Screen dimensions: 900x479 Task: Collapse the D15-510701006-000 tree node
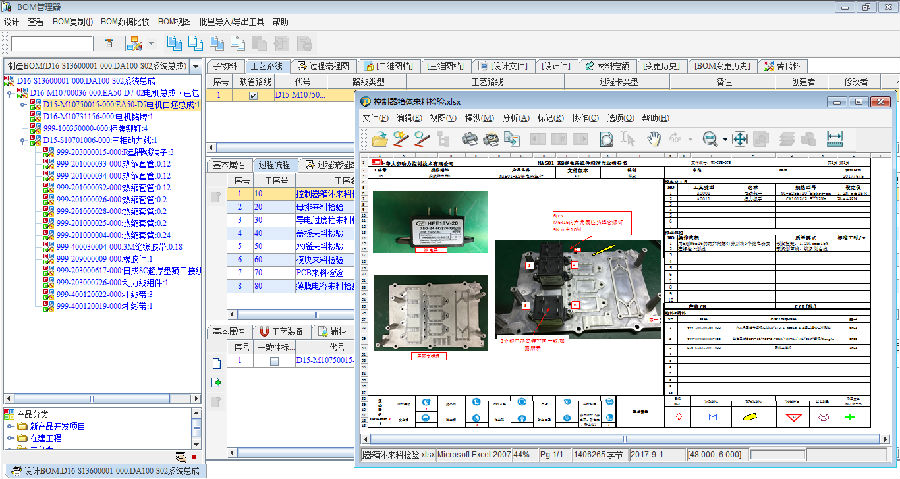tap(24, 141)
